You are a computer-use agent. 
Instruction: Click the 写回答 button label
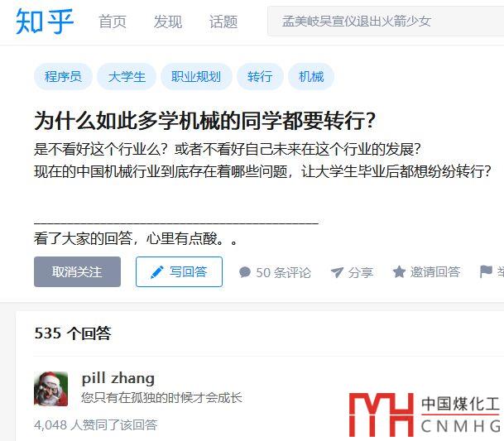[x=188, y=272]
